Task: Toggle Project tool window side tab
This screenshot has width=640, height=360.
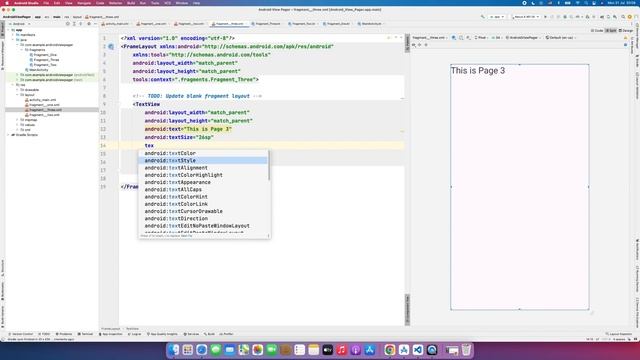Action: click(2, 29)
